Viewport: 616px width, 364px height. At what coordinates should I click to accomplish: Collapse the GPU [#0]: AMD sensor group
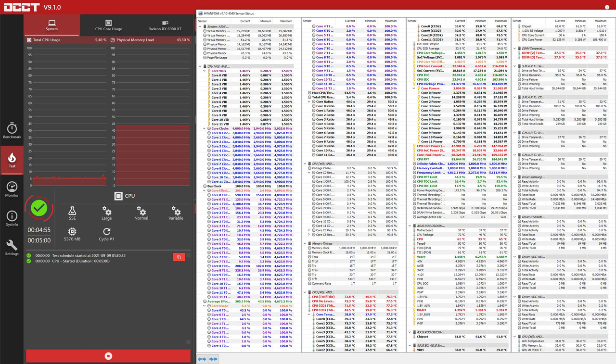coord(515,337)
